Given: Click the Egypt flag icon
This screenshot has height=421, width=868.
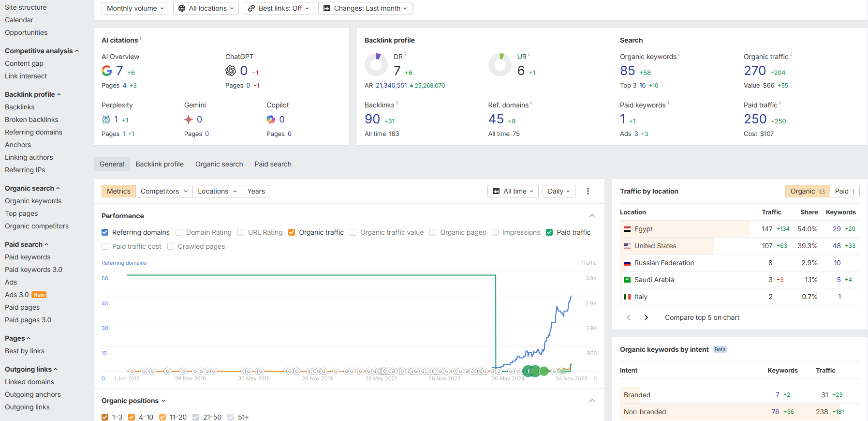Looking at the screenshot, I should (627, 229).
